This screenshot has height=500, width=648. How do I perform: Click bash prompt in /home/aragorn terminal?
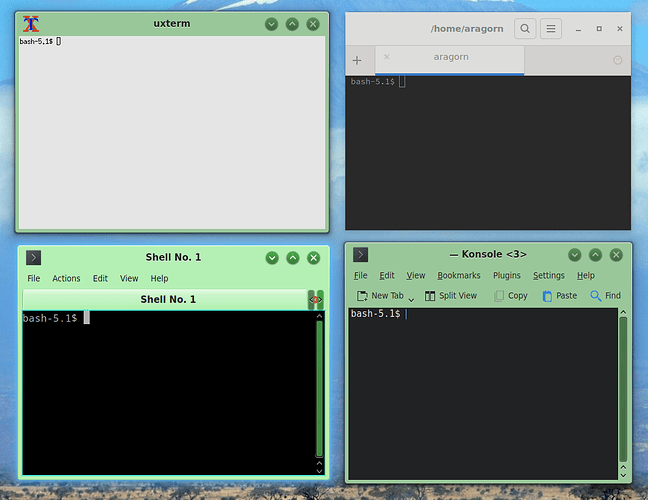pos(372,82)
